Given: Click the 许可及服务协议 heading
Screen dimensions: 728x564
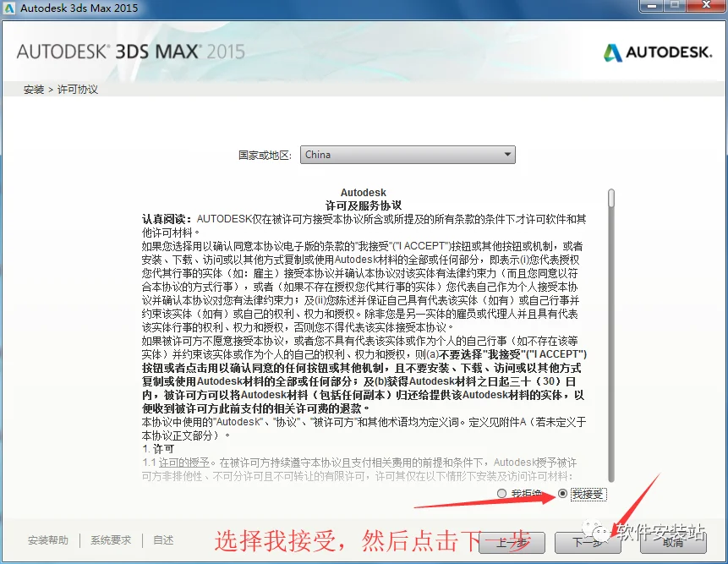Looking at the screenshot, I should click(363, 205).
